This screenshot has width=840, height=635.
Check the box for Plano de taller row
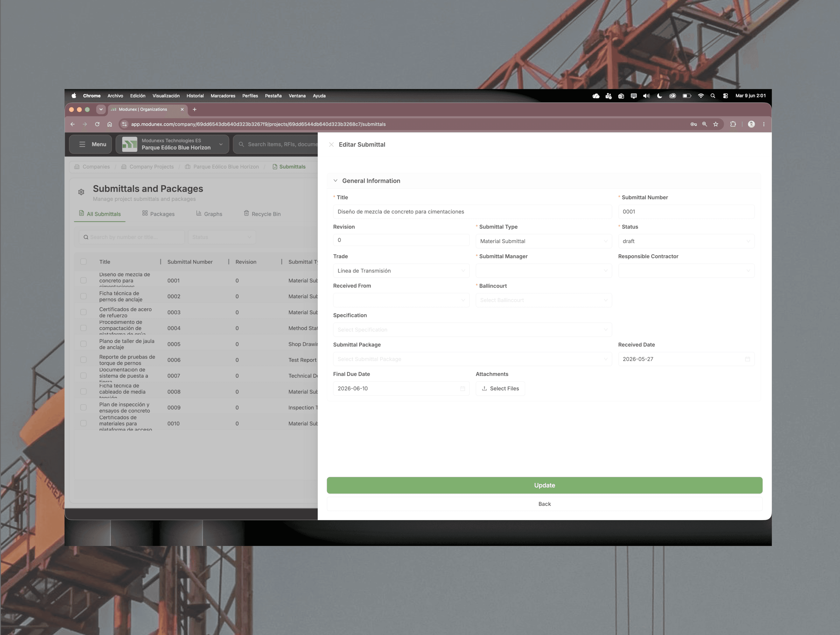coord(84,344)
